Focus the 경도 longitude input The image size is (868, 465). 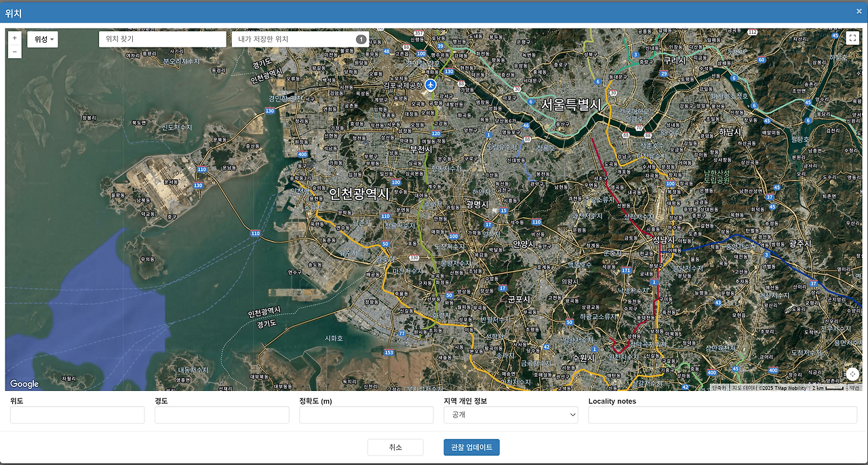click(x=222, y=415)
